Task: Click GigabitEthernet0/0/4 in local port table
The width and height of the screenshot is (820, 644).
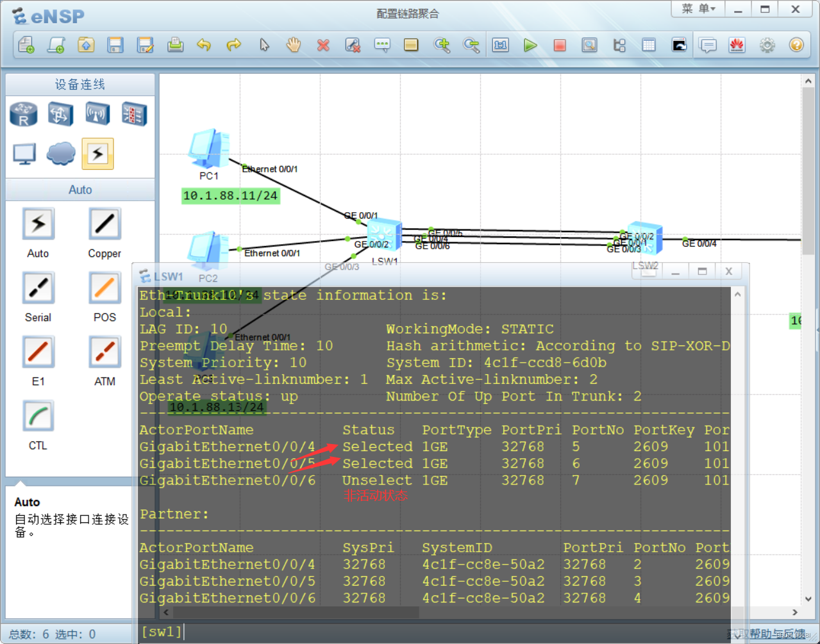Action: pos(228,447)
